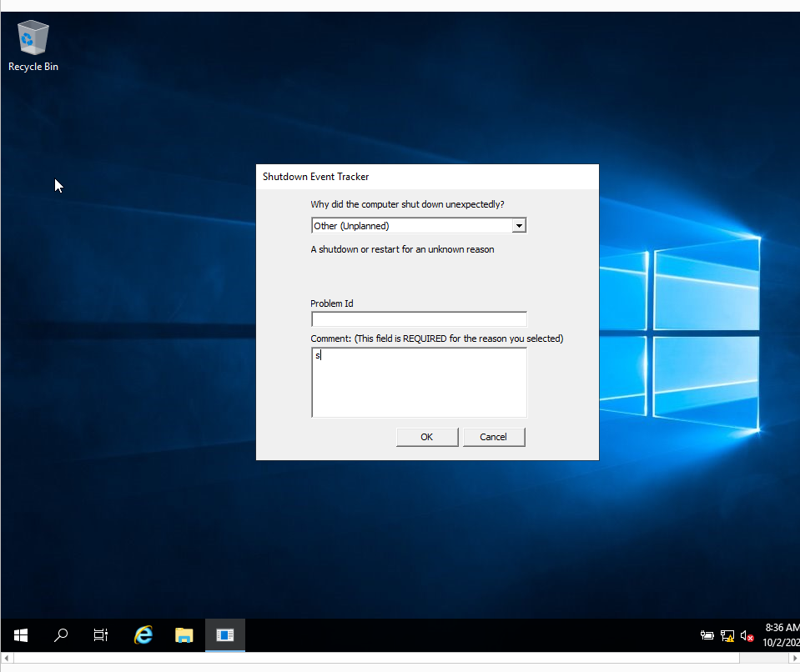
Task: Open taskbar Search
Action: (x=61, y=634)
